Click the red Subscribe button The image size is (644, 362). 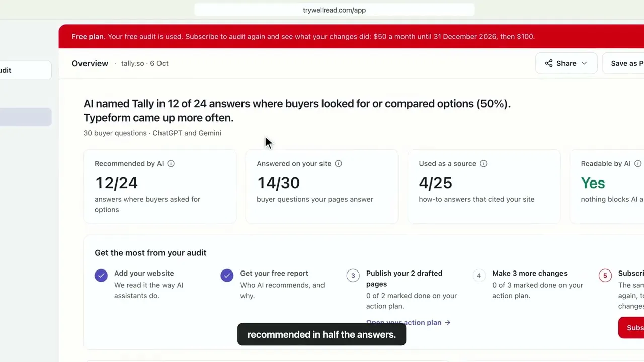[631, 328]
